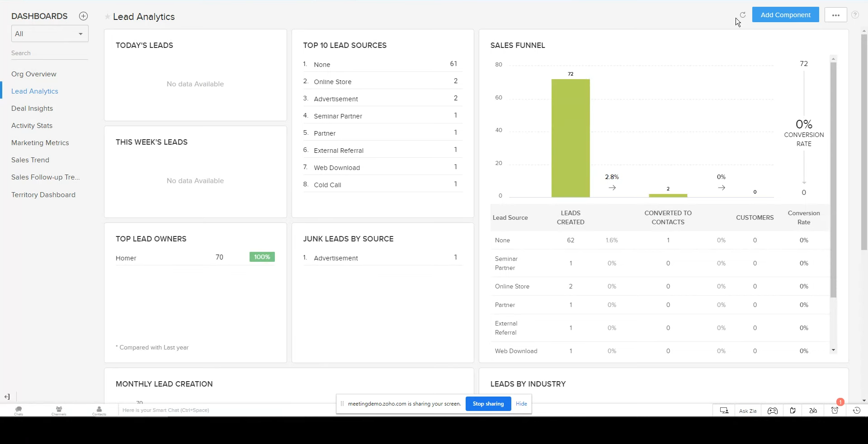Click Stop sharing button
This screenshot has height=444, width=868.
[488, 404]
